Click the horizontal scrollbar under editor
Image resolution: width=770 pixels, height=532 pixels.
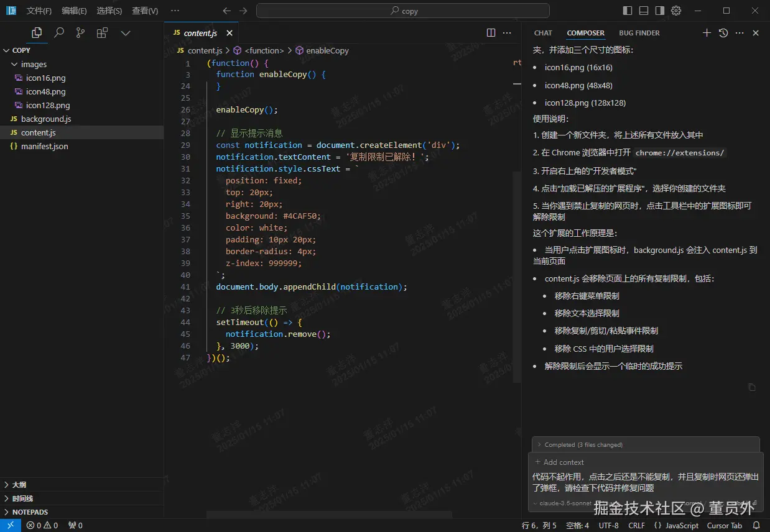(x=329, y=515)
